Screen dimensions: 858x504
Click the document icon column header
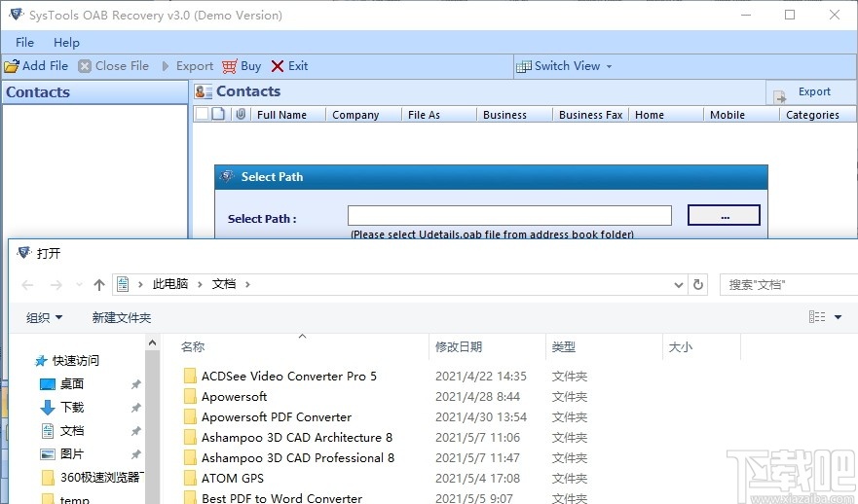coord(218,114)
